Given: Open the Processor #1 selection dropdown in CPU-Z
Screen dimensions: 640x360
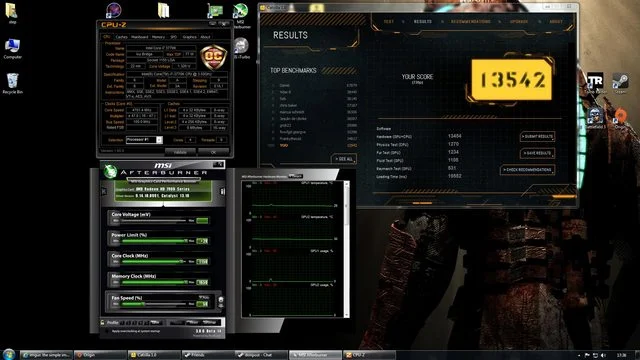Looking at the screenshot, I should pos(144,140).
